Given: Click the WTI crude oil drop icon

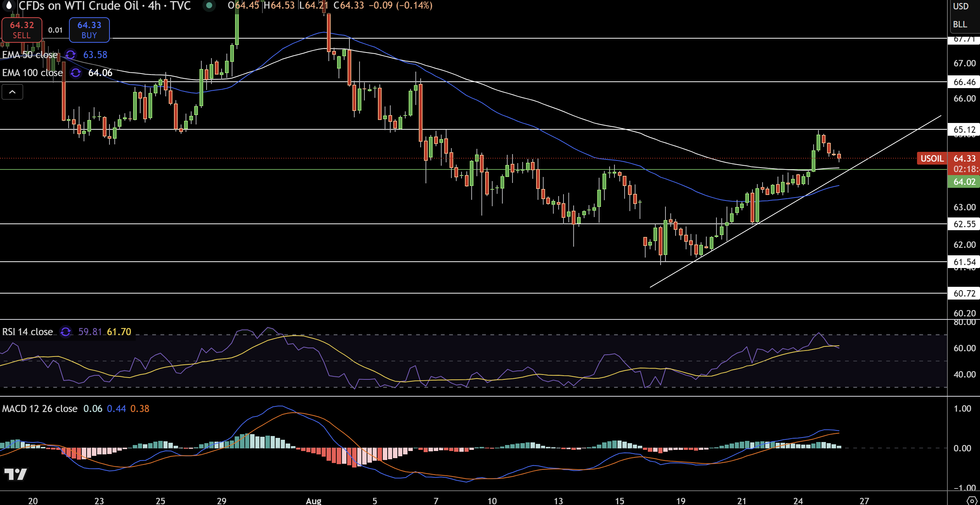Looking at the screenshot, I should pyautogui.click(x=9, y=5).
